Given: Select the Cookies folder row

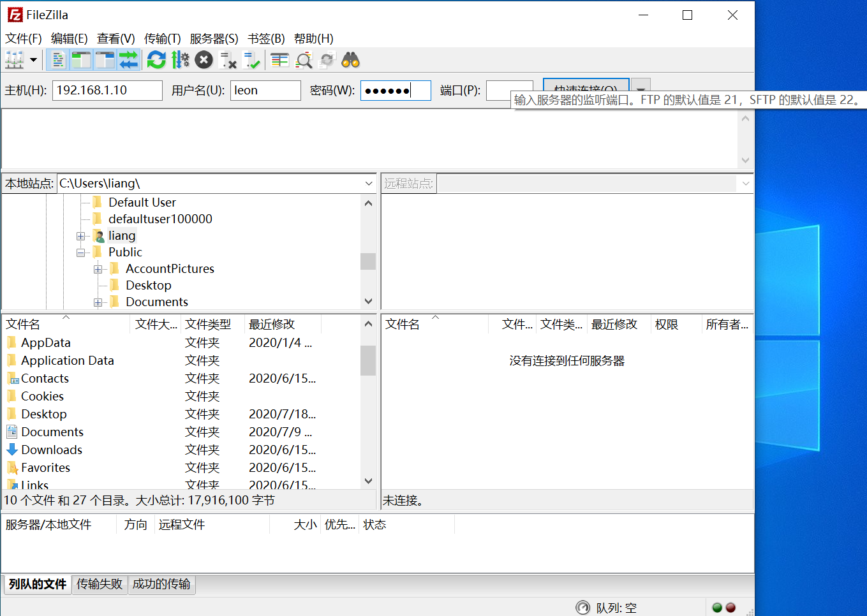Looking at the screenshot, I should click(x=181, y=396).
